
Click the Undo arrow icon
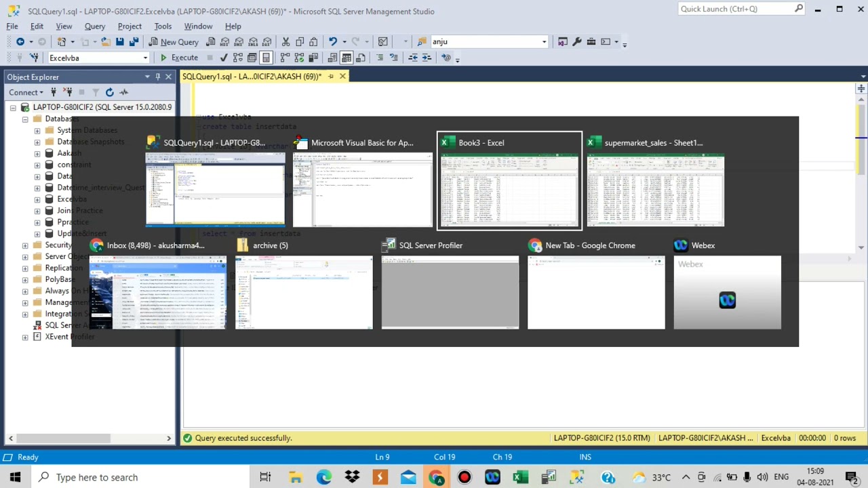pos(332,42)
